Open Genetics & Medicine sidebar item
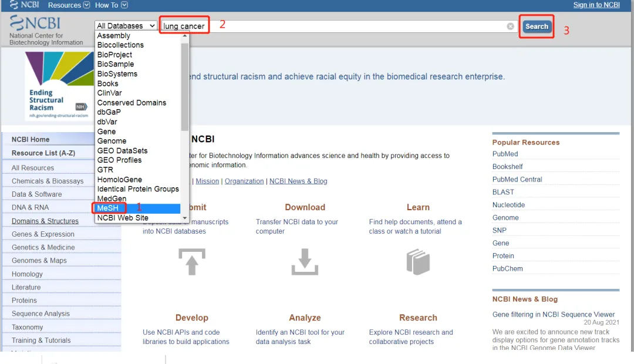Image resolution: width=634 pixels, height=364 pixels. point(43,247)
